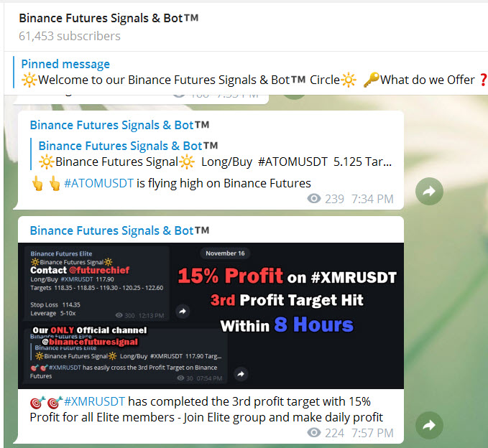Image resolution: width=488 pixels, height=448 pixels.
Task: Click the sender name above the profit image
Action: 119,230
